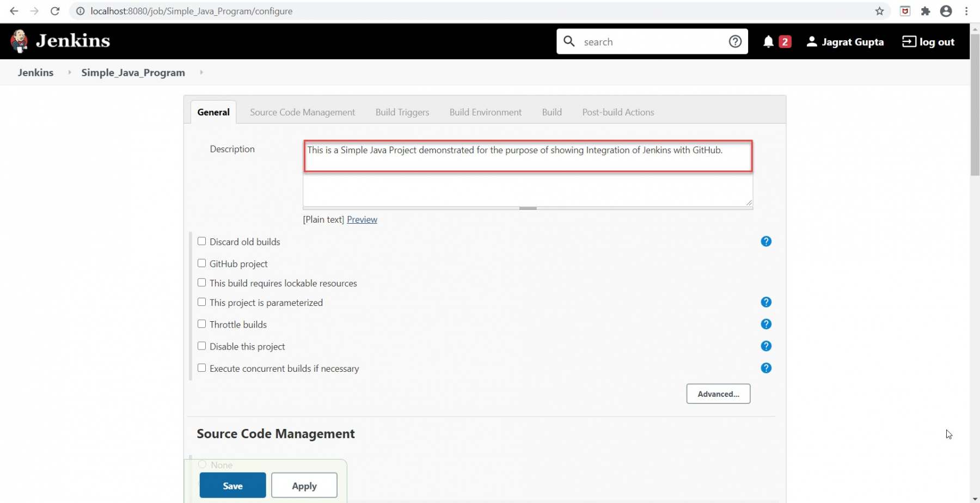Open help for Throttle builds
Image resolution: width=980 pixels, height=503 pixels.
click(x=766, y=324)
